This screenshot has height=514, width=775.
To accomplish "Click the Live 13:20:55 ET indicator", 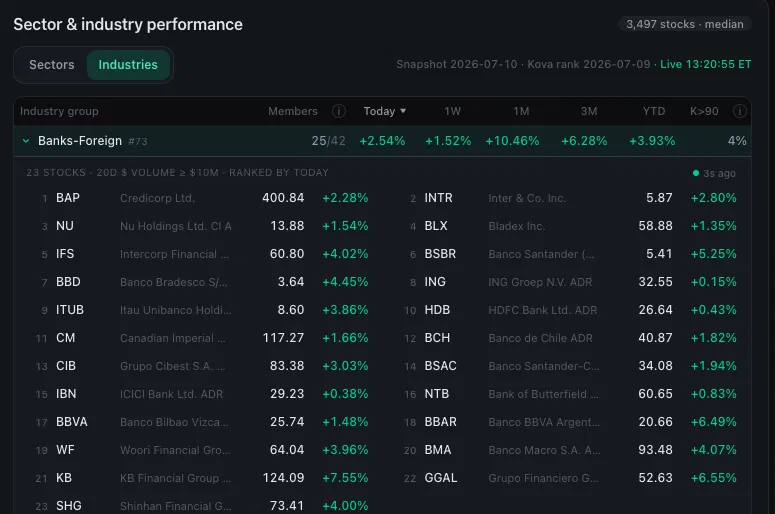I will (705, 64).
